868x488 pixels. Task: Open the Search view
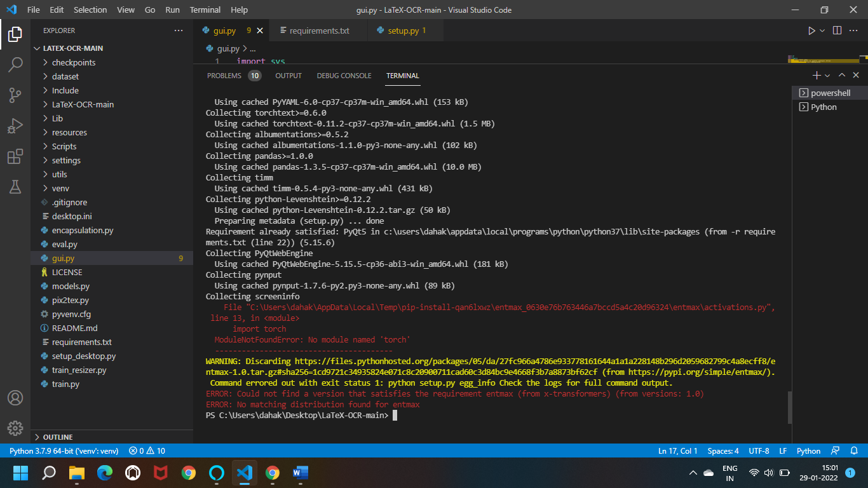[x=16, y=64]
